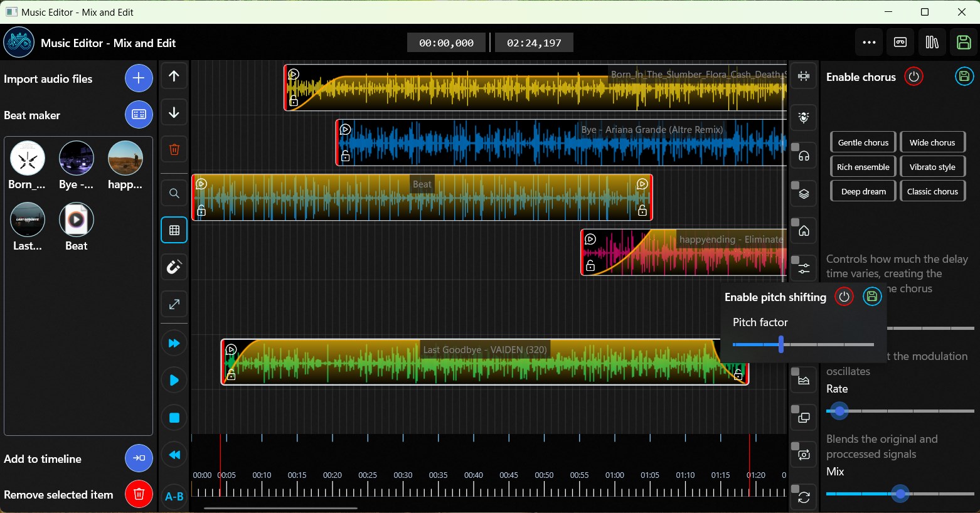Image resolution: width=980 pixels, height=513 pixels.
Task: Enable chorus with the power toggle
Action: tap(914, 77)
